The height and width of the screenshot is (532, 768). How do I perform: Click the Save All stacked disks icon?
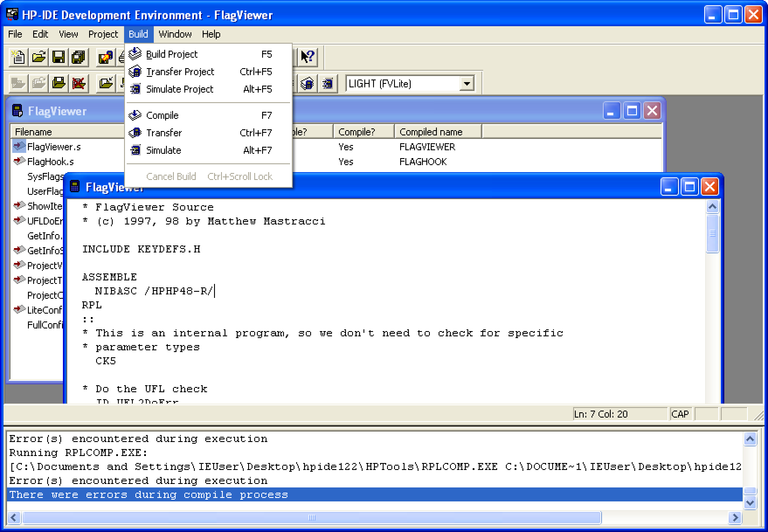point(79,57)
